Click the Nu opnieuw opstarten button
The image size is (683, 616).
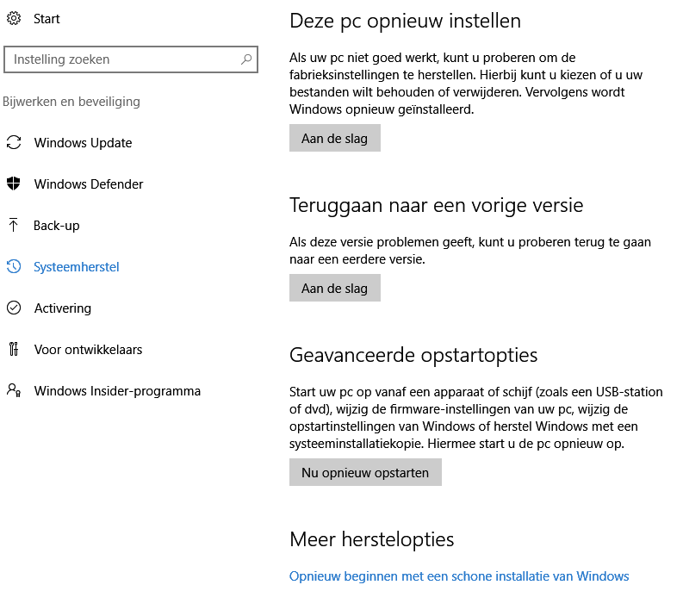(365, 473)
